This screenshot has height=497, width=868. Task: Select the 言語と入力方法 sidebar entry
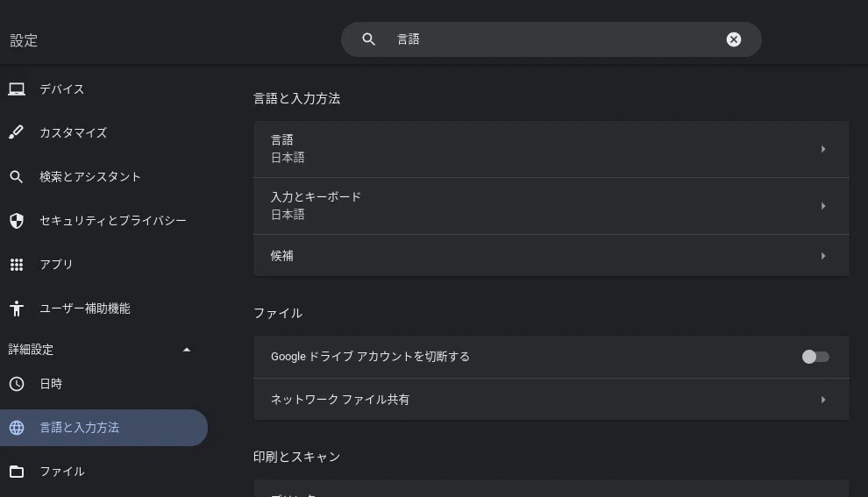pyautogui.click(x=103, y=428)
